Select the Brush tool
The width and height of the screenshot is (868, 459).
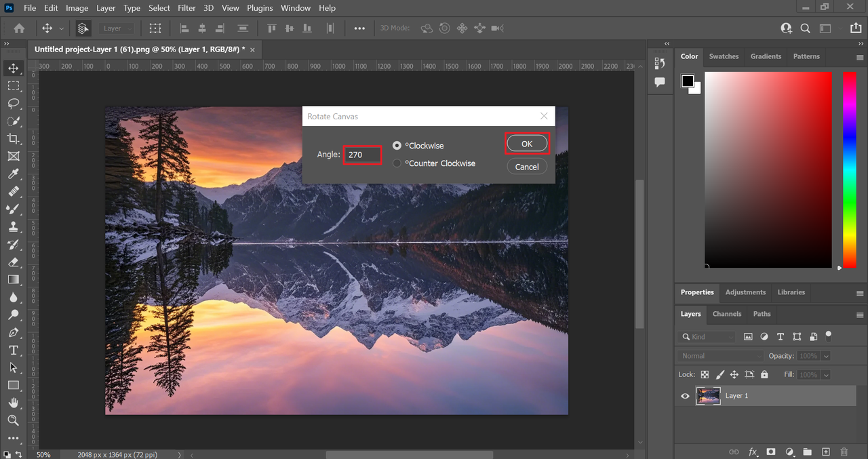[x=13, y=209]
